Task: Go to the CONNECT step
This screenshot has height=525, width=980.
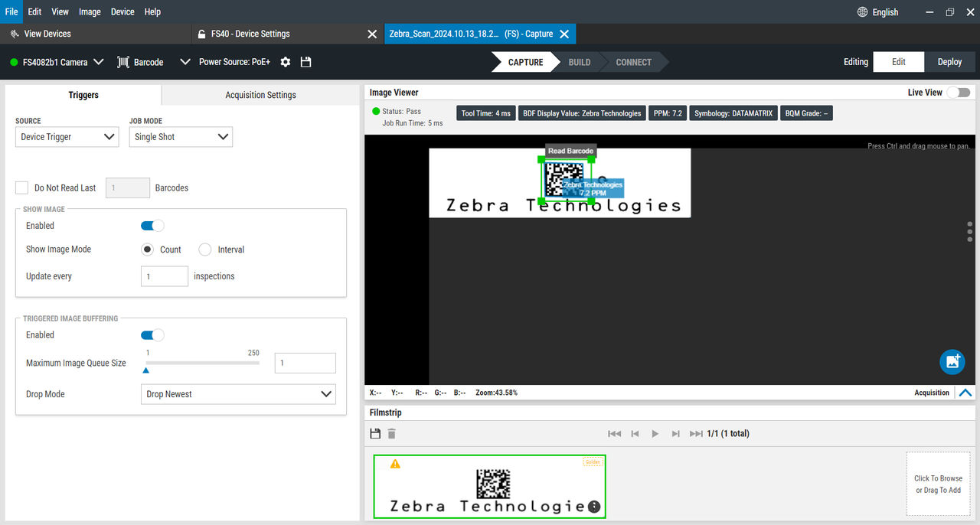Action: click(x=634, y=62)
